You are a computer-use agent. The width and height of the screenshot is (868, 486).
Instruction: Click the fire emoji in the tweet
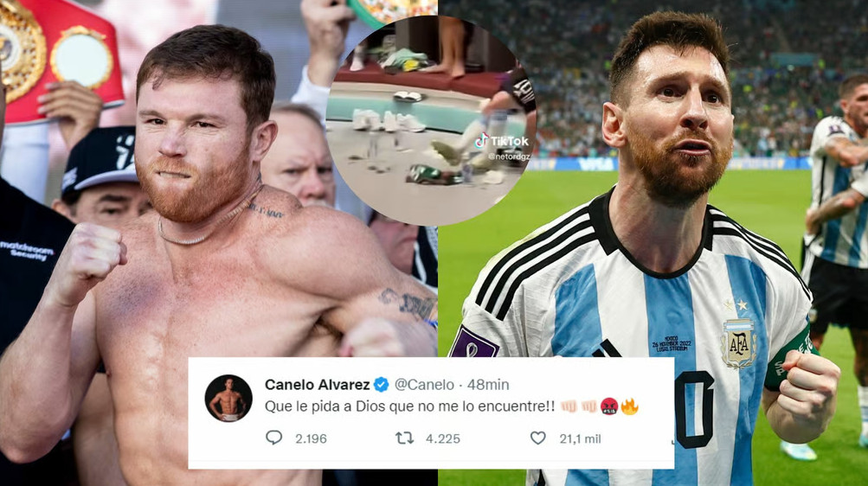pyautogui.click(x=629, y=407)
